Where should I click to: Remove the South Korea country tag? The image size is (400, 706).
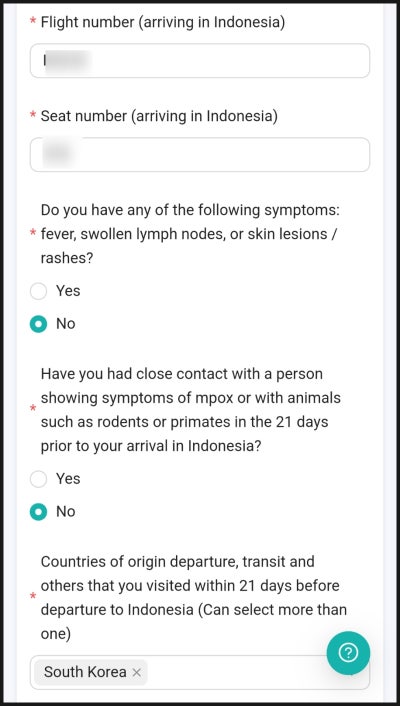click(136, 672)
